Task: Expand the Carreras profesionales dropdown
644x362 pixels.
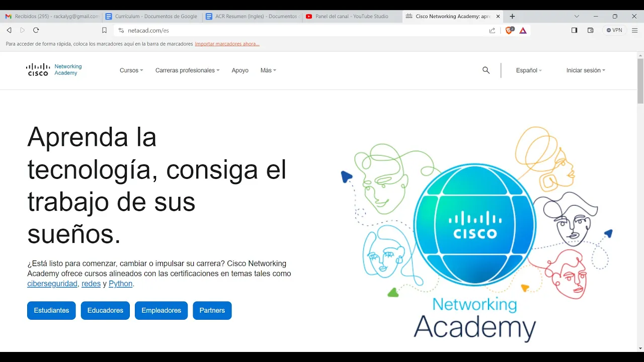Action: [x=187, y=70]
